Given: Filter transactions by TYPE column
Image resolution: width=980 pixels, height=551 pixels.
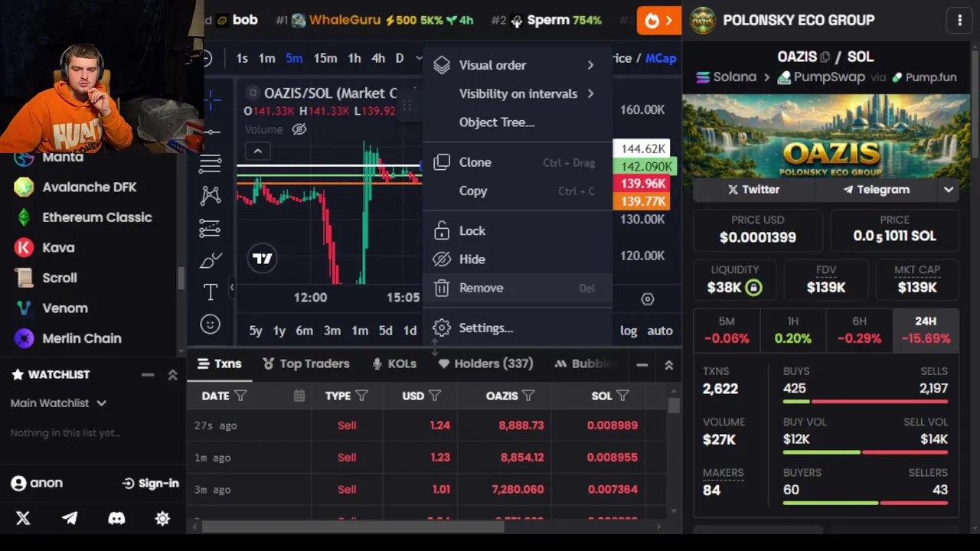Looking at the screenshot, I should (x=361, y=396).
